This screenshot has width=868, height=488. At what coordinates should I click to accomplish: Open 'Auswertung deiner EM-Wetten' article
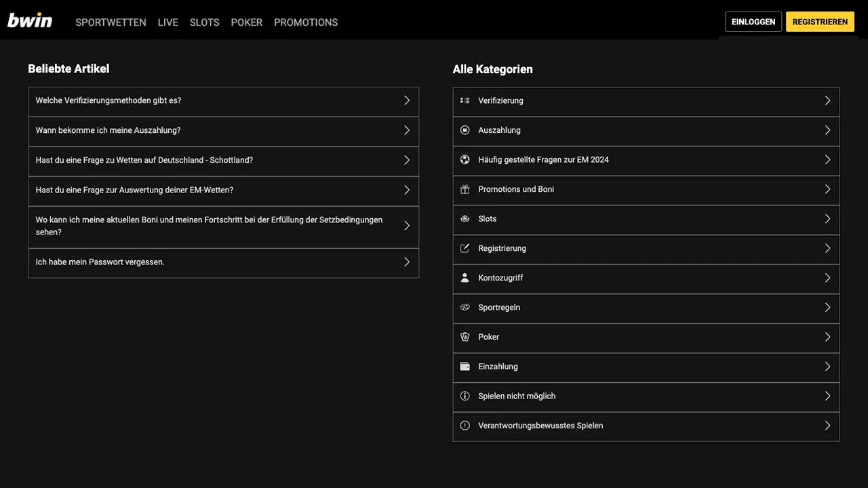pos(223,191)
